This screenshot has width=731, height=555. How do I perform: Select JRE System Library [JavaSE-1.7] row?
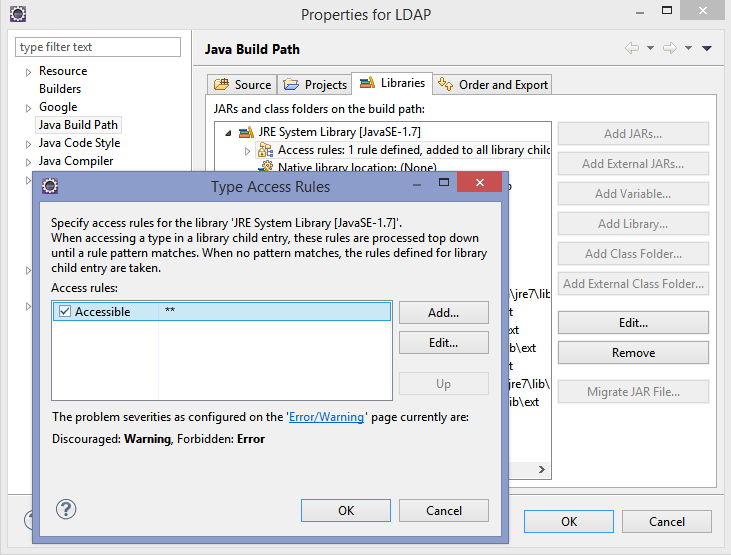(x=339, y=132)
